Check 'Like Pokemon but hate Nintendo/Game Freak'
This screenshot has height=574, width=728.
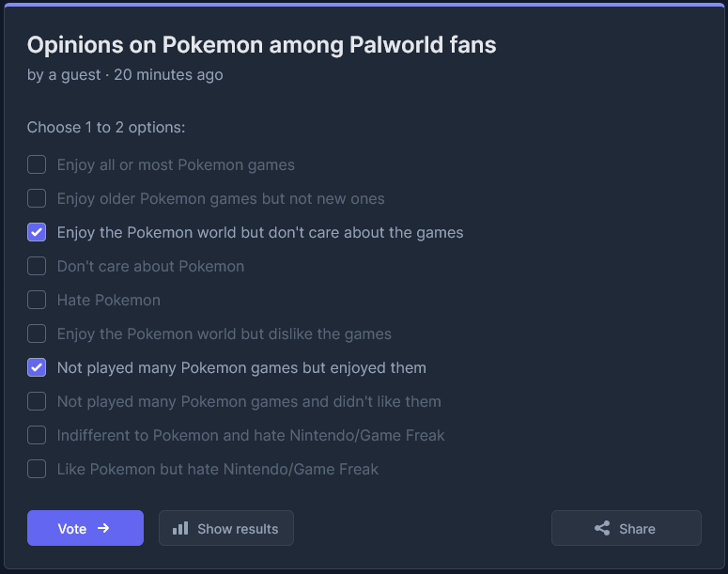point(37,469)
